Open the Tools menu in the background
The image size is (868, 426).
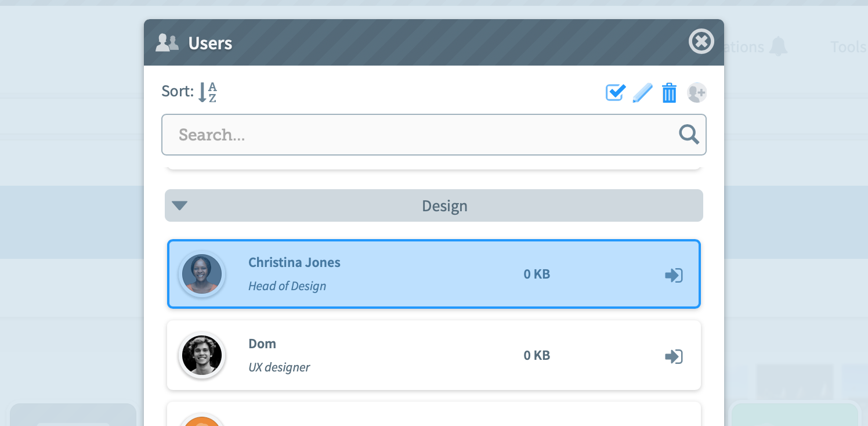click(848, 46)
